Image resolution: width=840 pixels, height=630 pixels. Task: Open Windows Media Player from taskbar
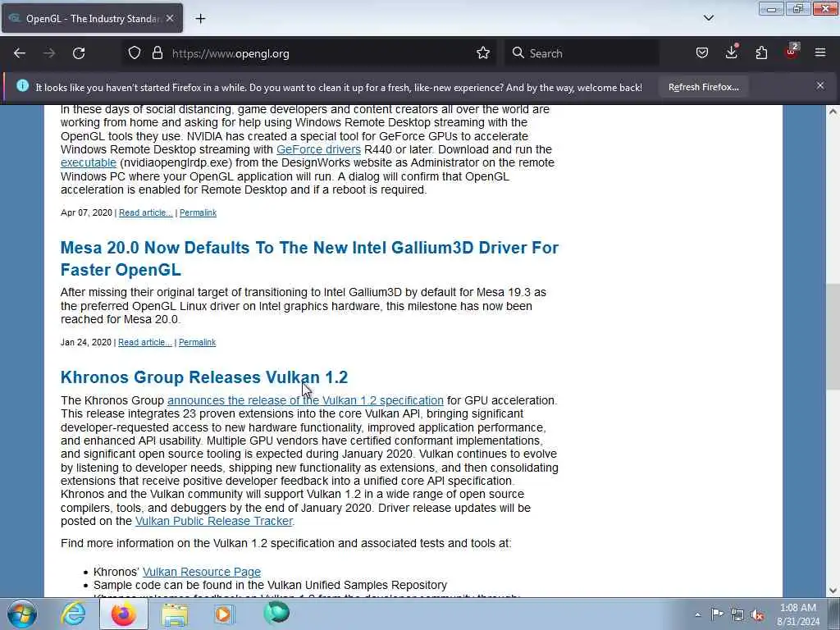point(225,614)
